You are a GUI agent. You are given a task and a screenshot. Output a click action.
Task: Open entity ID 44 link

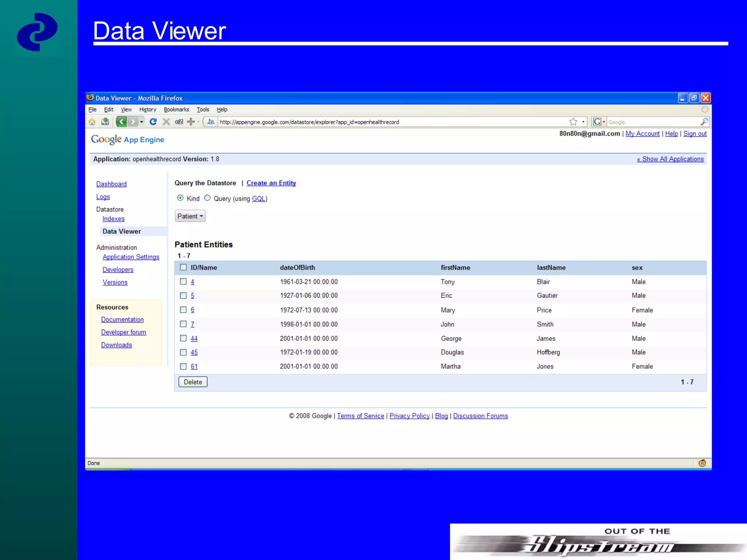pyautogui.click(x=194, y=339)
